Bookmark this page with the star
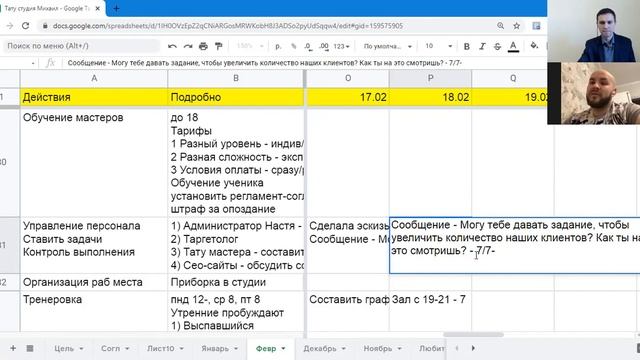 [x=516, y=26]
